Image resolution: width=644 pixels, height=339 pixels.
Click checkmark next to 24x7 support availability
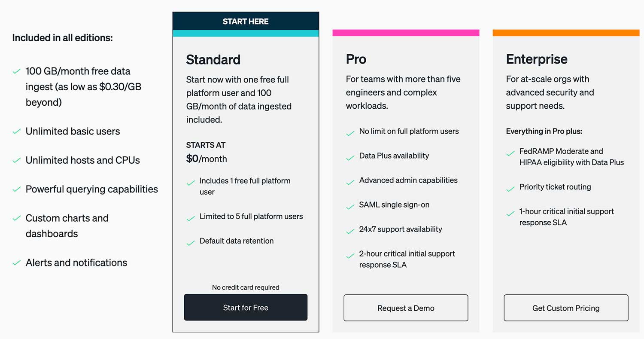(350, 231)
